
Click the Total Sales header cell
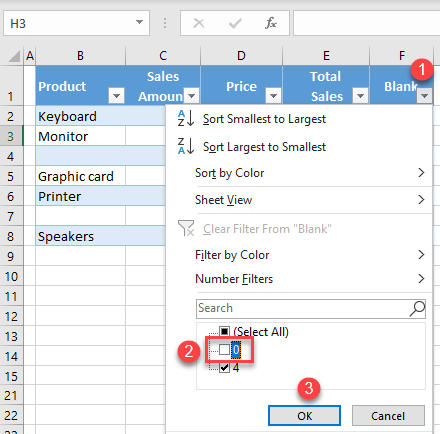click(x=326, y=85)
